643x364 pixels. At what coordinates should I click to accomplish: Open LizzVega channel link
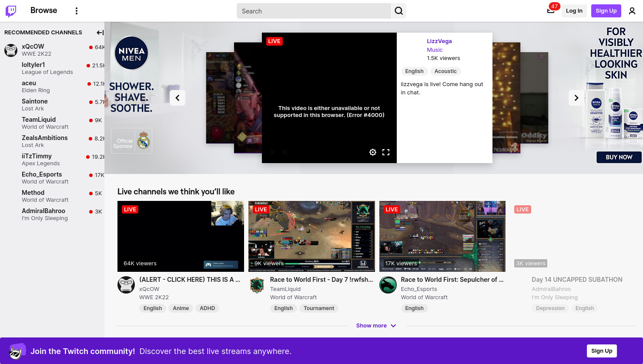tap(439, 41)
